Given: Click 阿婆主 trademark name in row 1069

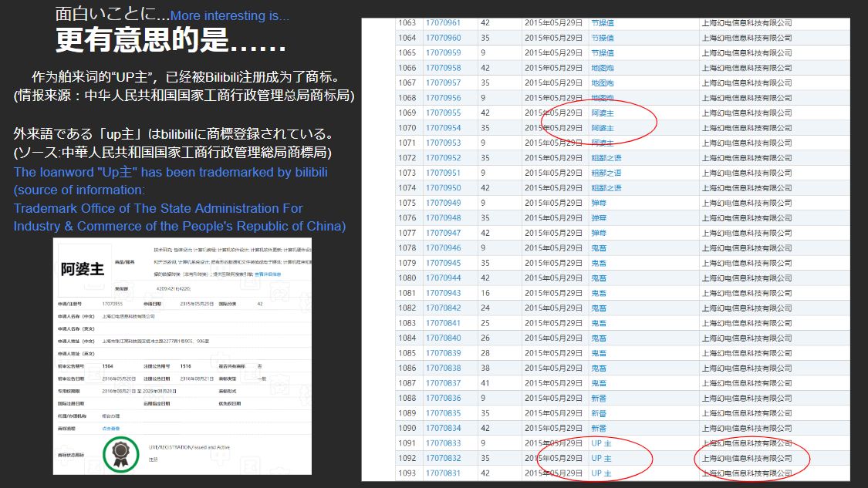Looking at the screenshot, I should click(603, 113).
